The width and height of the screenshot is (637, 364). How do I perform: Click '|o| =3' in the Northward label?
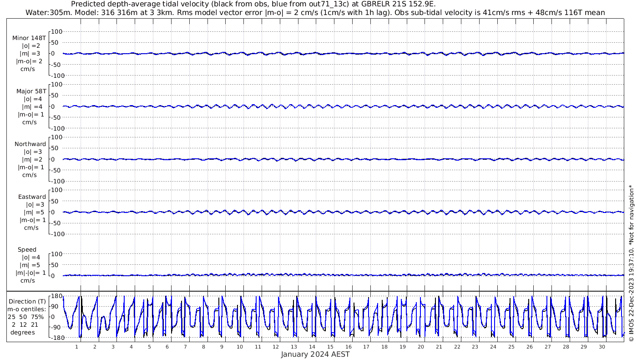(x=32, y=152)
